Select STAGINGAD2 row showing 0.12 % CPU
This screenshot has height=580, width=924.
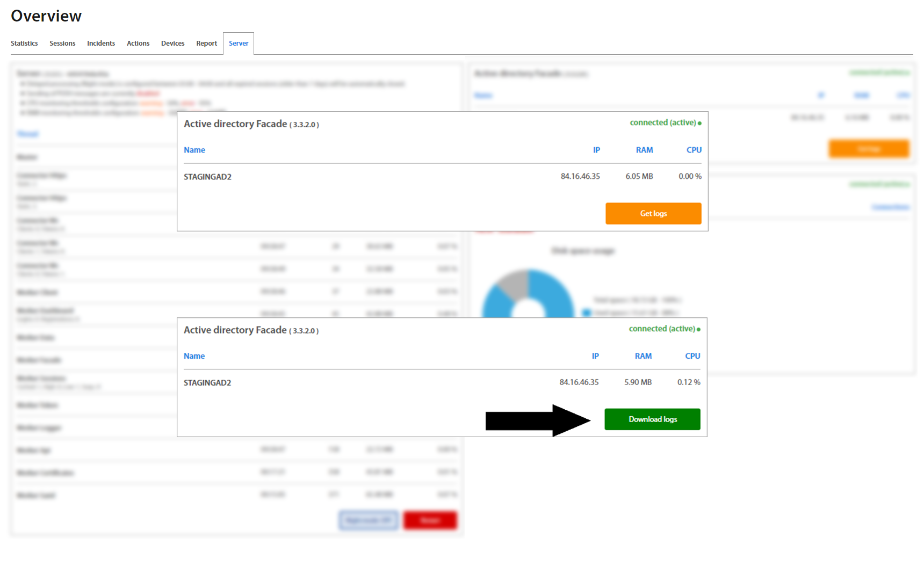(207, 383)
